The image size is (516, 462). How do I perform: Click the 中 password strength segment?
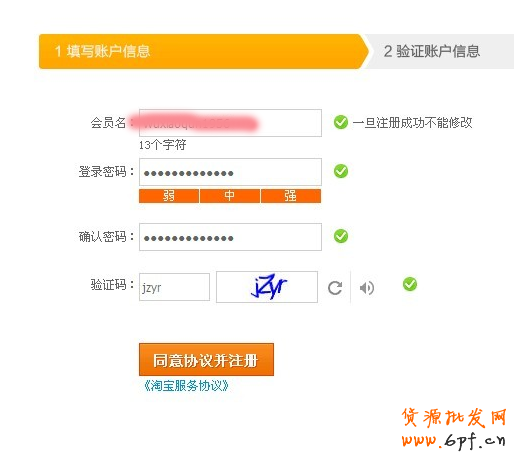230,196
